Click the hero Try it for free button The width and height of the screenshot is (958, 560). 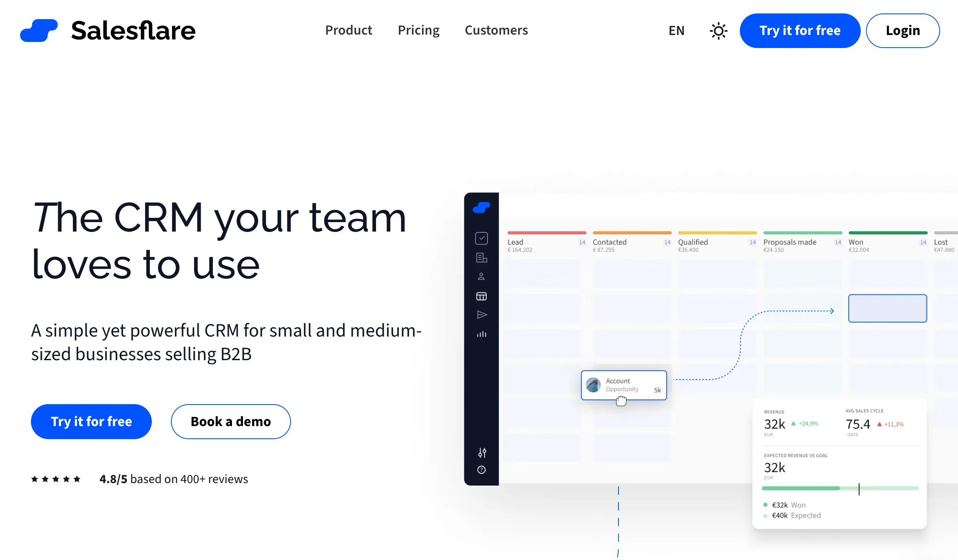(x=91, y=421)
